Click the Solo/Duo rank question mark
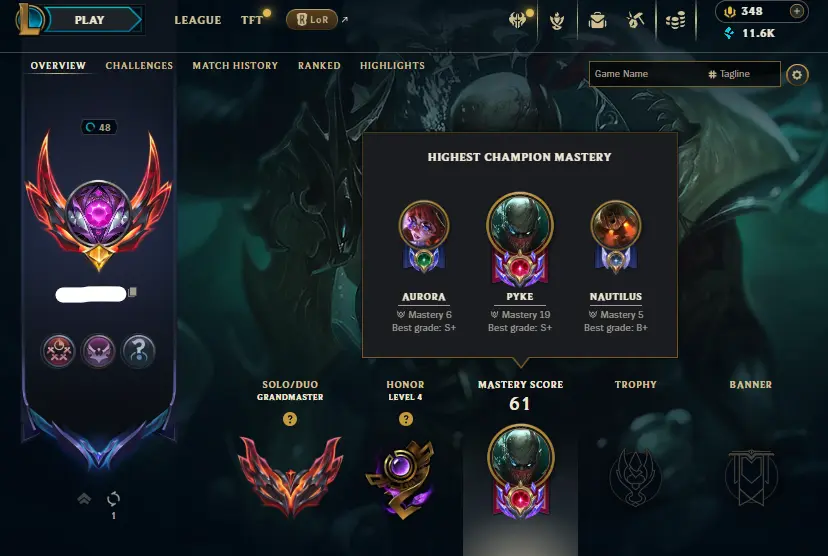 click(290, 419)
